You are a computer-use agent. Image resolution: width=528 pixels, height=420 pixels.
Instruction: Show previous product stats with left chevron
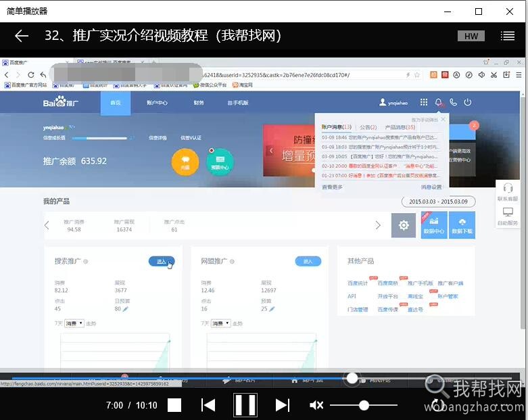[x=47, y=225]
